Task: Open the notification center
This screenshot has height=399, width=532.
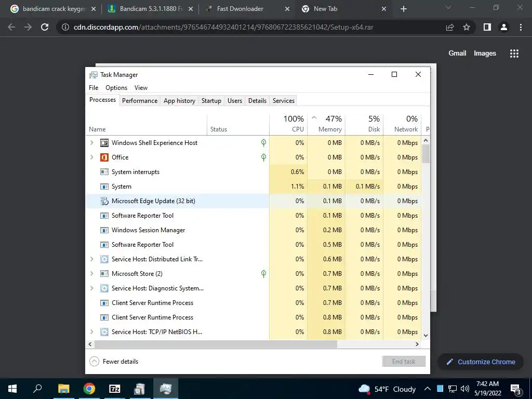Action: tap(516, 389)
